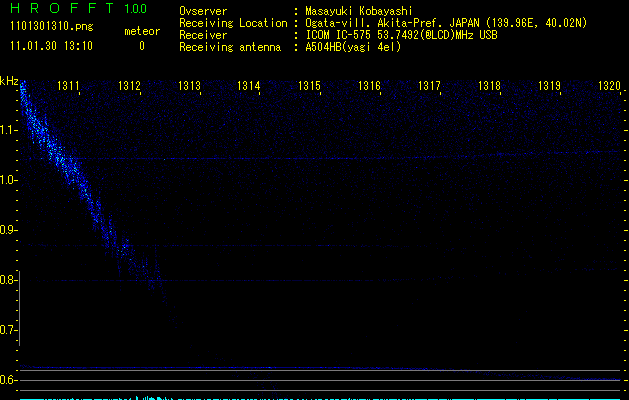Click time marker 1311
The height and width of the screenshot is (400, 629).
68,86
